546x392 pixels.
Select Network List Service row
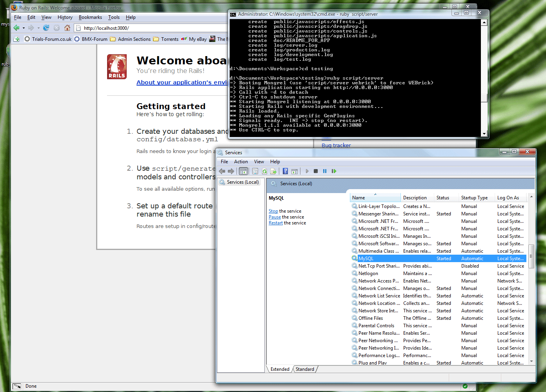[438, 296]
